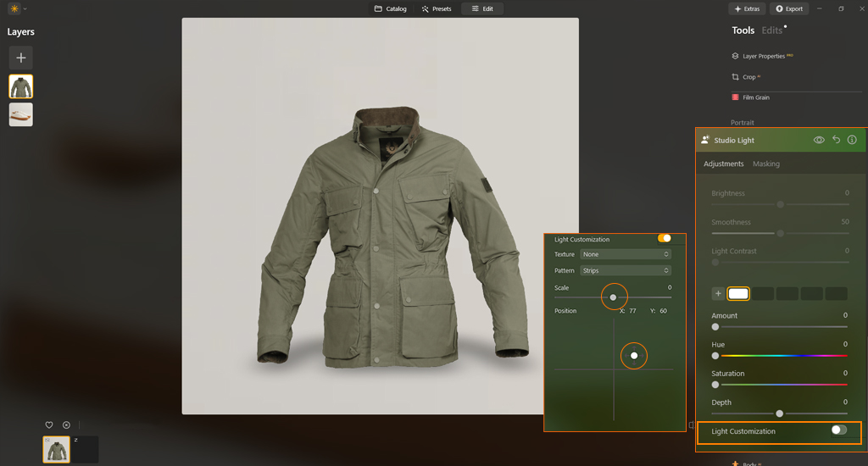Click the Amount slider handle
This screenshot has height=466, width=868.
click(715, 327)
